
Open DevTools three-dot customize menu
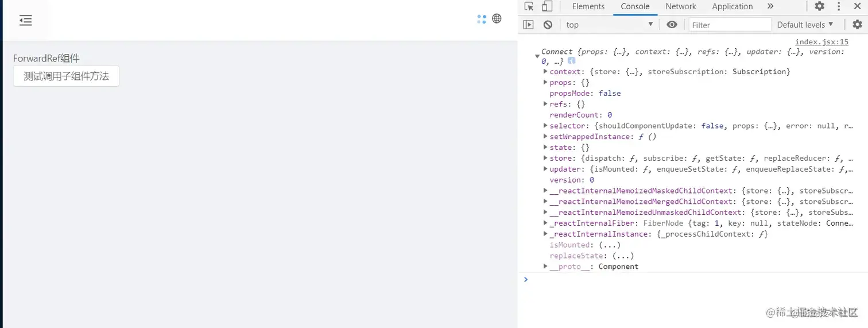[x=839, y=6]
